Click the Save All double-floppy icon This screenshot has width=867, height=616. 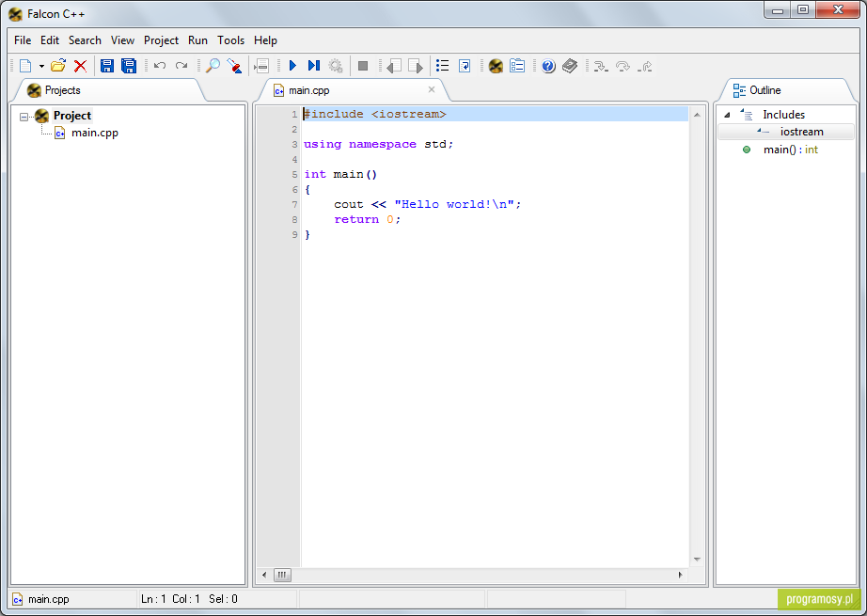pyautogui.click(x=128, y=66)
